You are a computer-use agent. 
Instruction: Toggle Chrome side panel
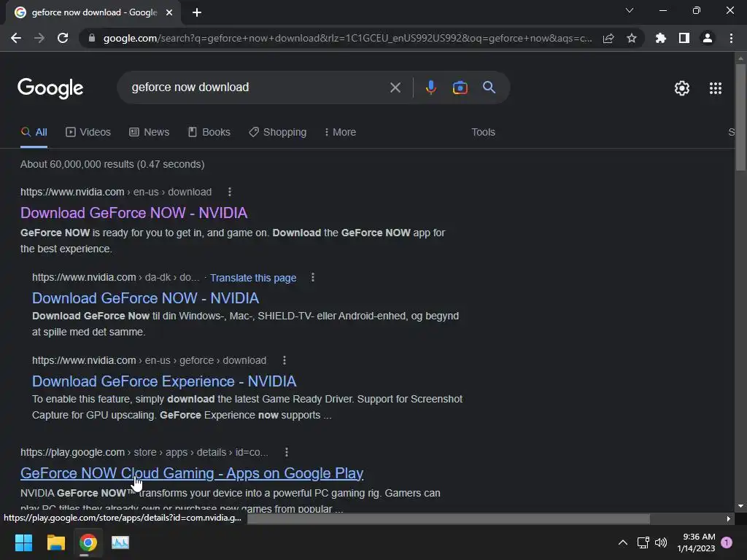click(684, 38)
